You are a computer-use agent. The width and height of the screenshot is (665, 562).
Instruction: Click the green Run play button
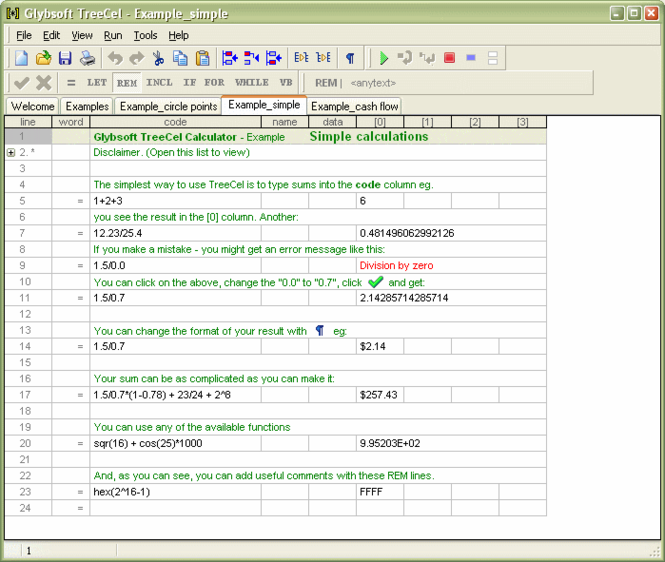point(384,58)
